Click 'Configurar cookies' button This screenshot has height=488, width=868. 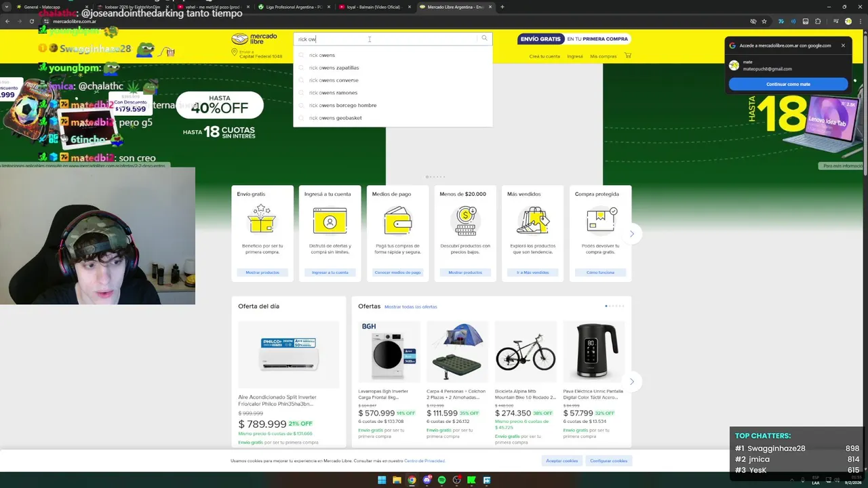point(608,461)
